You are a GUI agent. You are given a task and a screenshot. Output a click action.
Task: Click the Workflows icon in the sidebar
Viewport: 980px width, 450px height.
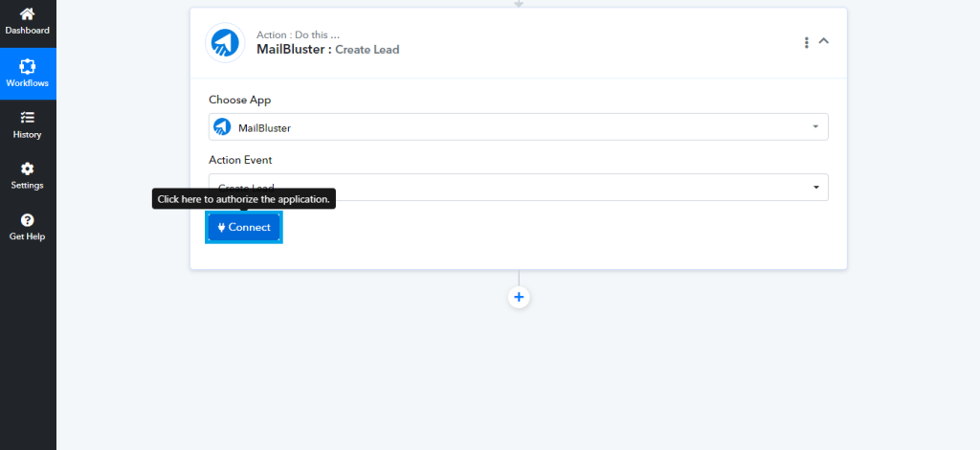click(27, 67)
